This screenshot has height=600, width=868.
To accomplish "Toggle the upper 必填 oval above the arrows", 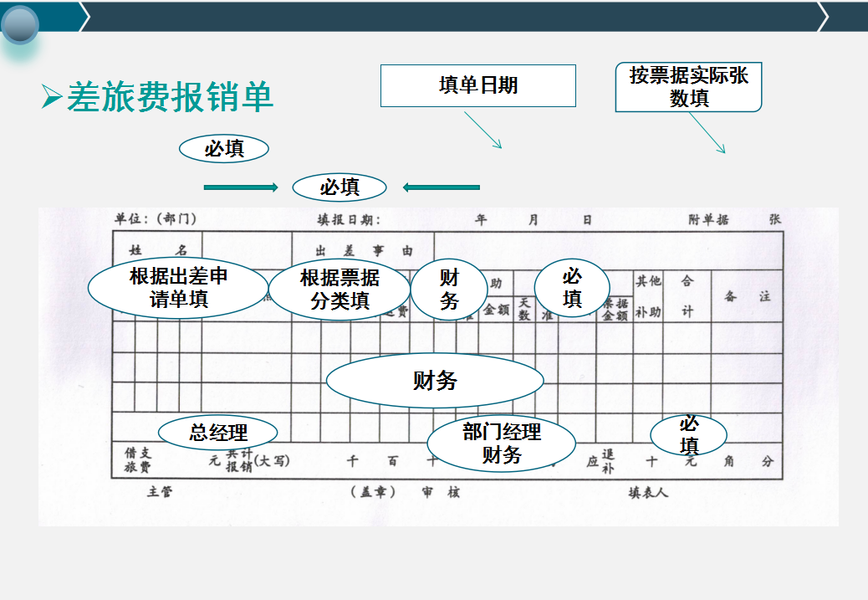I will (223, 148).
